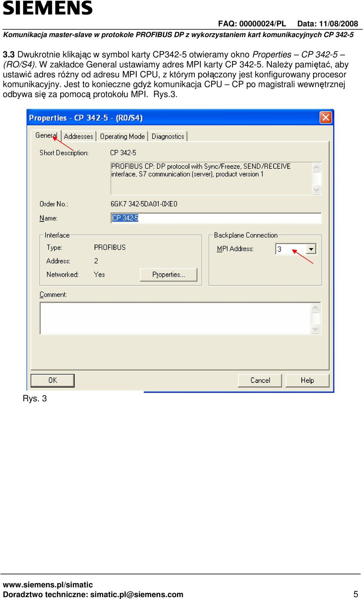
Task: Click the simatic.pl@siemens.com email address
Action: pos(137,594)
